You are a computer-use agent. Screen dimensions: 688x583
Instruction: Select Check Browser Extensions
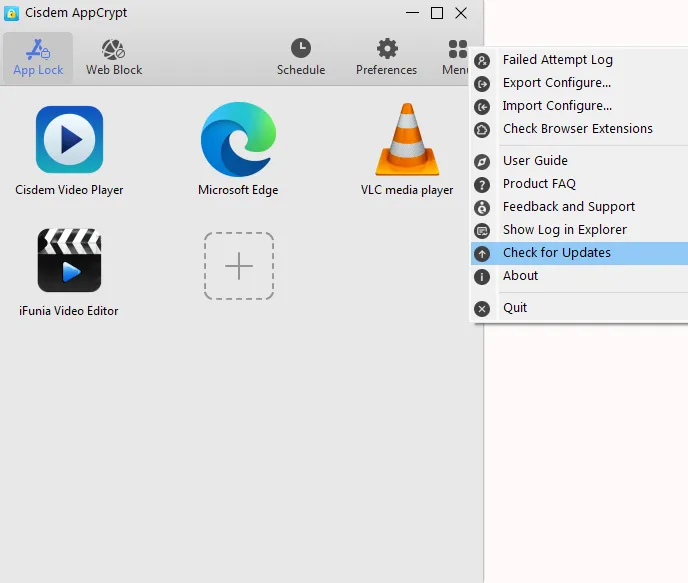click(x=579, y=129)
